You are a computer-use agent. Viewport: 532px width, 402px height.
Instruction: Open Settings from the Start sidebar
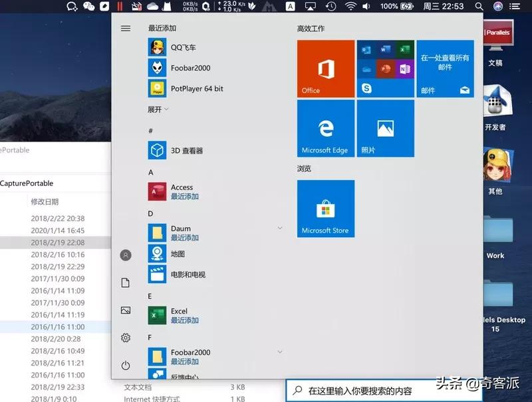126,338
